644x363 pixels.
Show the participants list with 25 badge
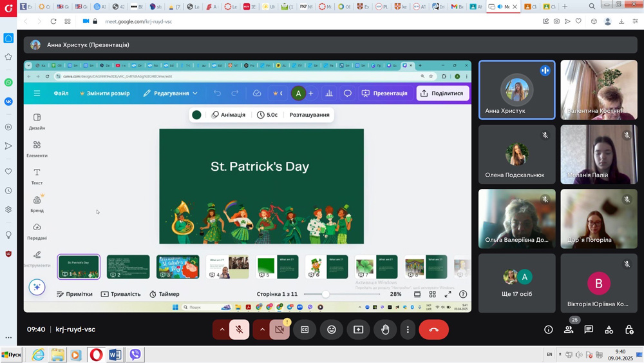569,329
